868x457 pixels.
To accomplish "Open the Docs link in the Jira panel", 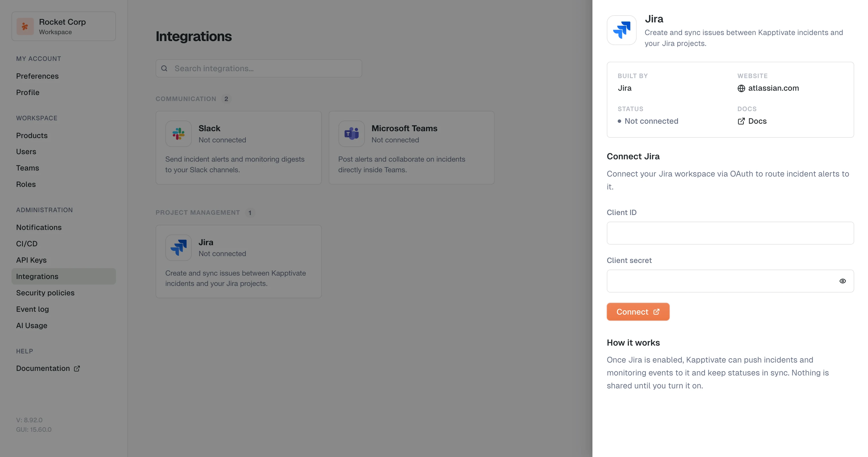I will [752, 121].
